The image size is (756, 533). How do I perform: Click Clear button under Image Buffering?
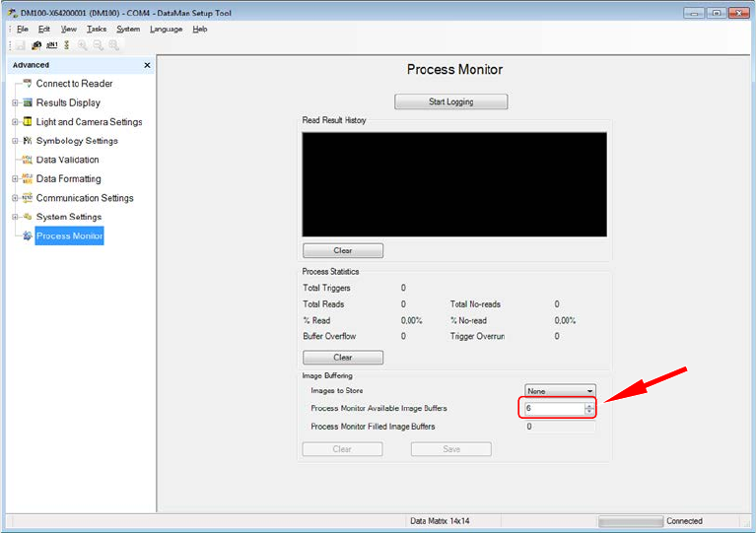click(342, 449)
